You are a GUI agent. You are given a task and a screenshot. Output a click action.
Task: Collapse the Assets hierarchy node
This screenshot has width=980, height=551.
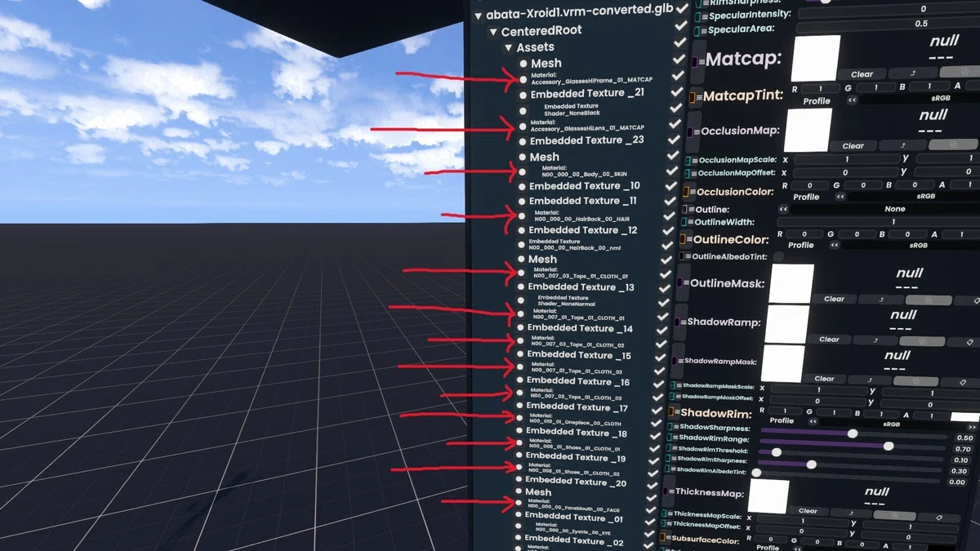point(510,48)
